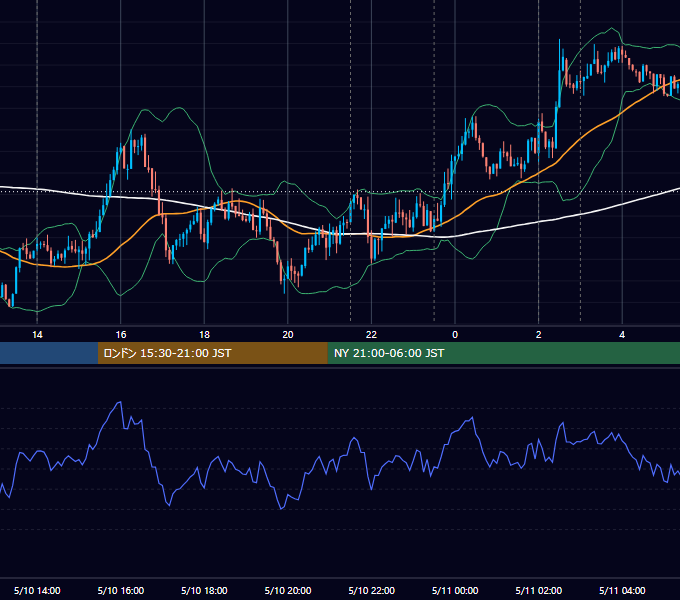Click the ロンドン 15:30-21:00 JST session bar
The image size is (680, 600).
pos(212,353)
